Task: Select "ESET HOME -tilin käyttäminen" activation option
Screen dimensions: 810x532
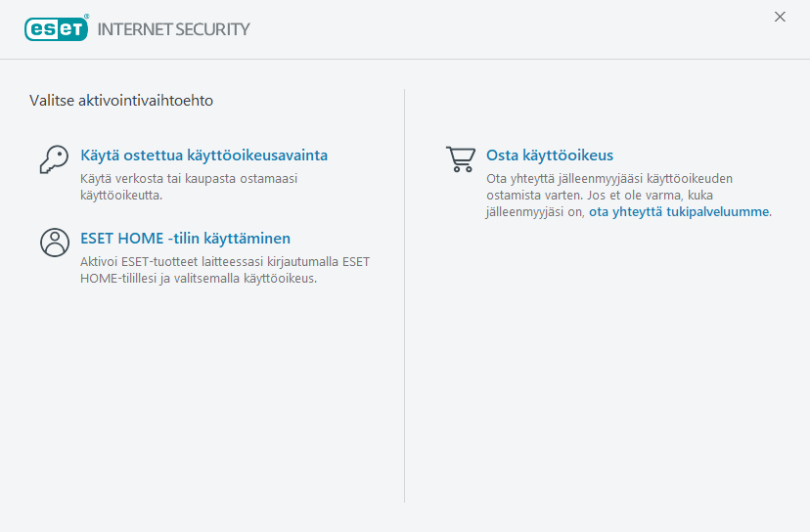Action: 185,239
